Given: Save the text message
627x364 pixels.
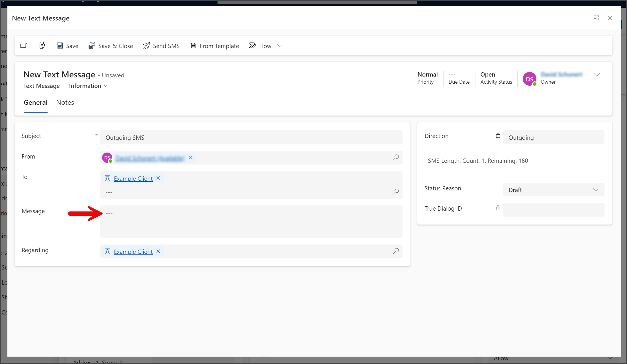Looking at the screenshot, I should 68,46.
